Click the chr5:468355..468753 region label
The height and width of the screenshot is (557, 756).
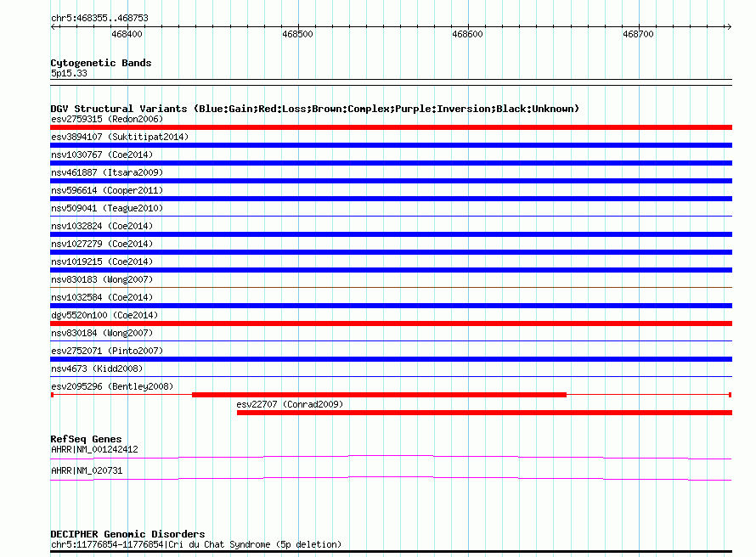(99, 18)
